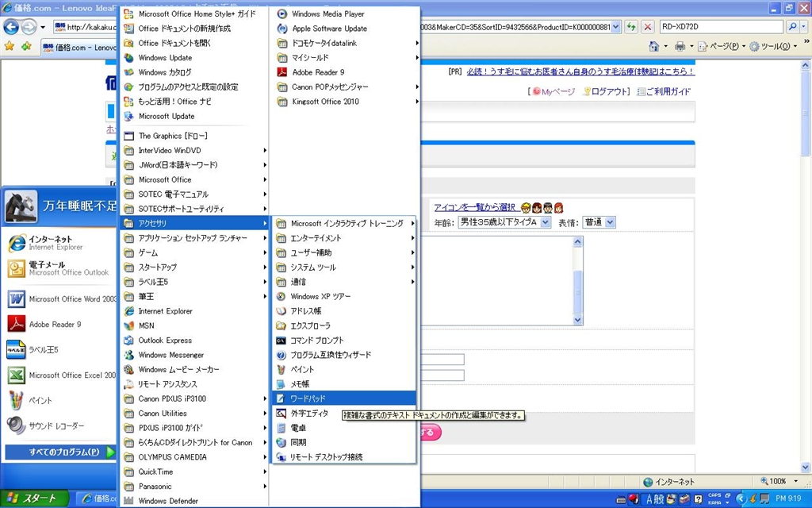
Task: Click the IE refresh button
Action: click(630, 27)
